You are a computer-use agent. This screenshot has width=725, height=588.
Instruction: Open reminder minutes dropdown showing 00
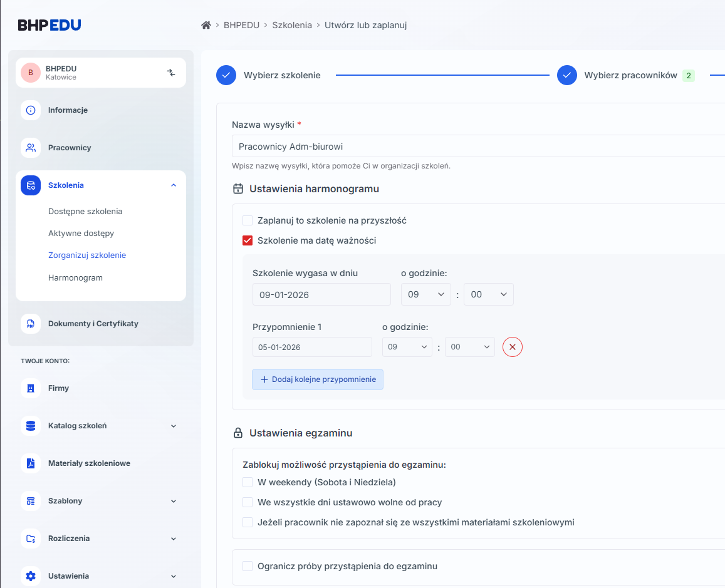click(x=469, y=347)
